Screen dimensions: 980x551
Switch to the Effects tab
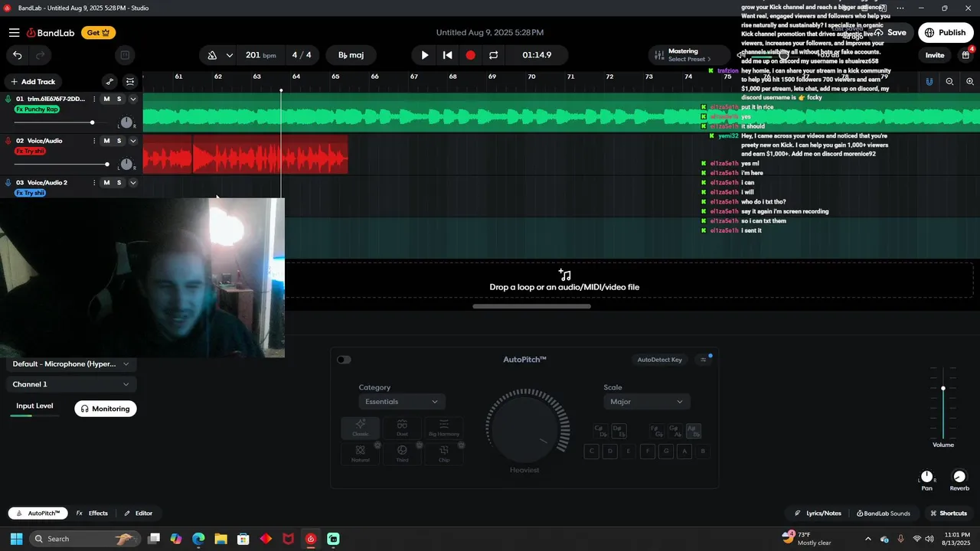93,514
